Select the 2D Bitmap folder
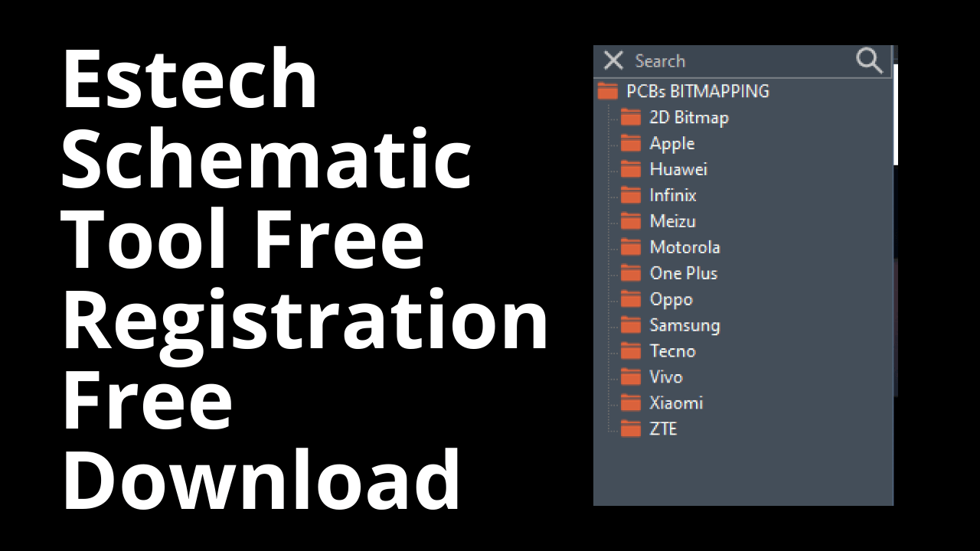The height and width of the screenshot is (551, 980). 689,117
